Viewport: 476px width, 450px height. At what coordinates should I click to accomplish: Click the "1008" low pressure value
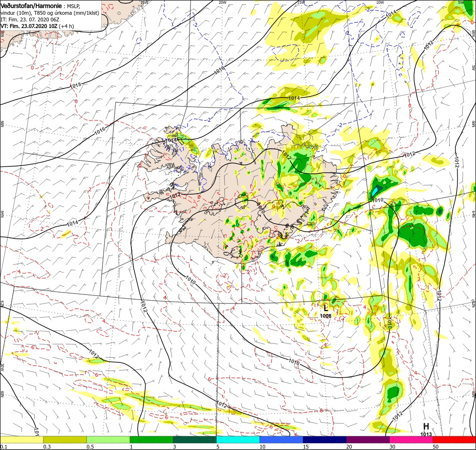click(x=326, y=316)
